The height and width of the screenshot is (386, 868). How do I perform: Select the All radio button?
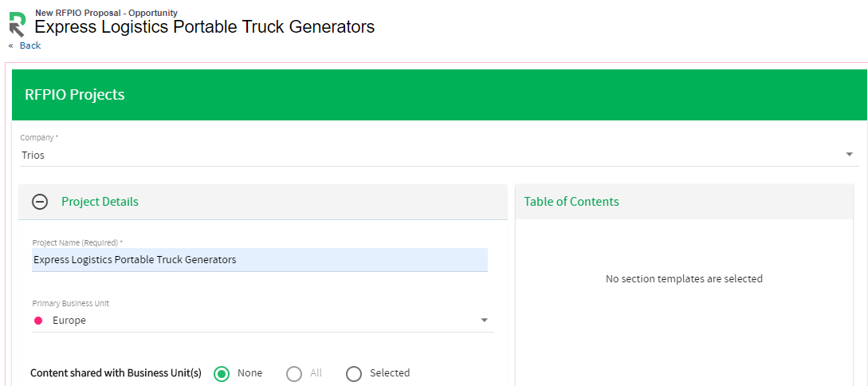click(294, 373)
